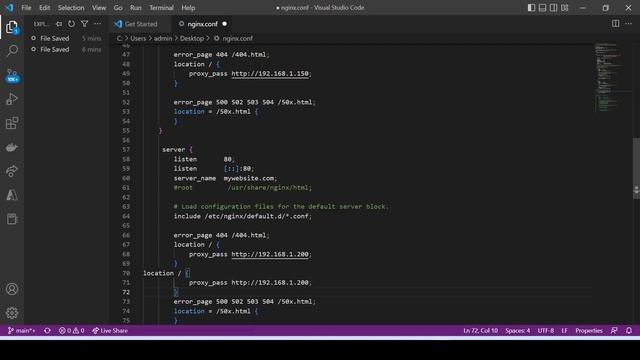Screen dimensions: 640x360
Task: Select File Saved entry from 6 mins
Action: point(66,49)
